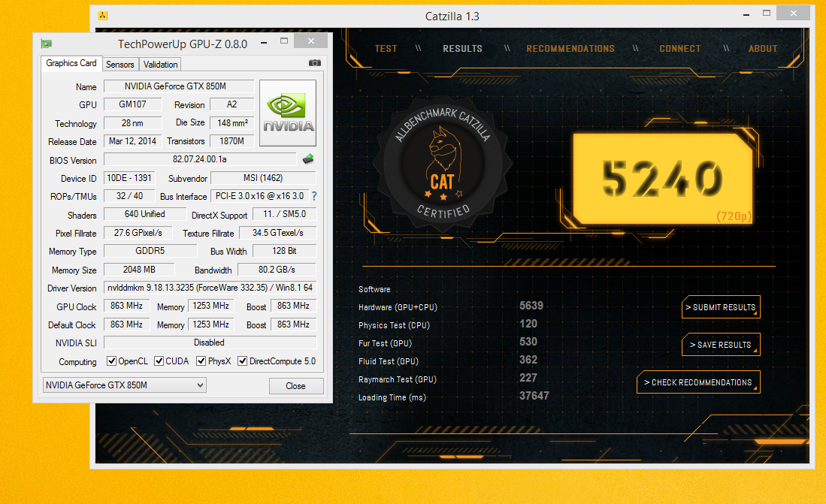Image resolution: width=826 pixels, height=504 pixels.
Task: Toggle the PhysX checkbox
Action: click(201, 361)
